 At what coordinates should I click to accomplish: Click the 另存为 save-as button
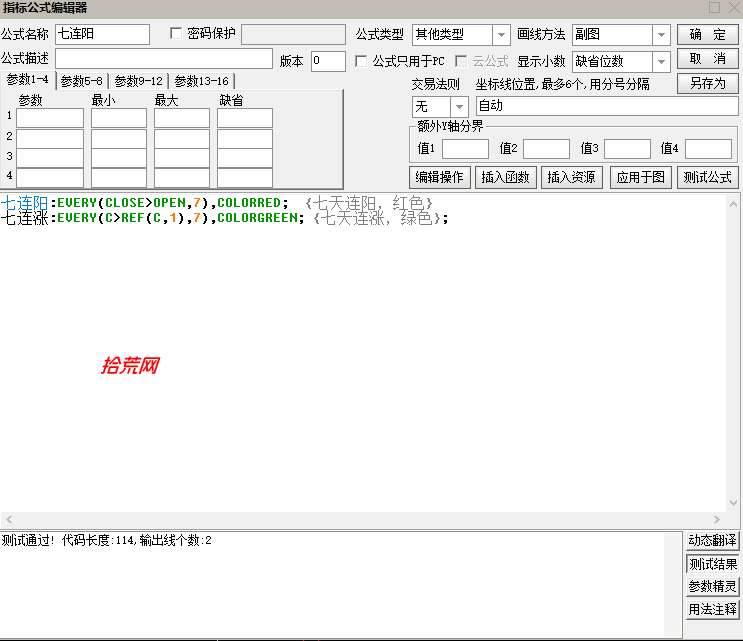(707, 83)
